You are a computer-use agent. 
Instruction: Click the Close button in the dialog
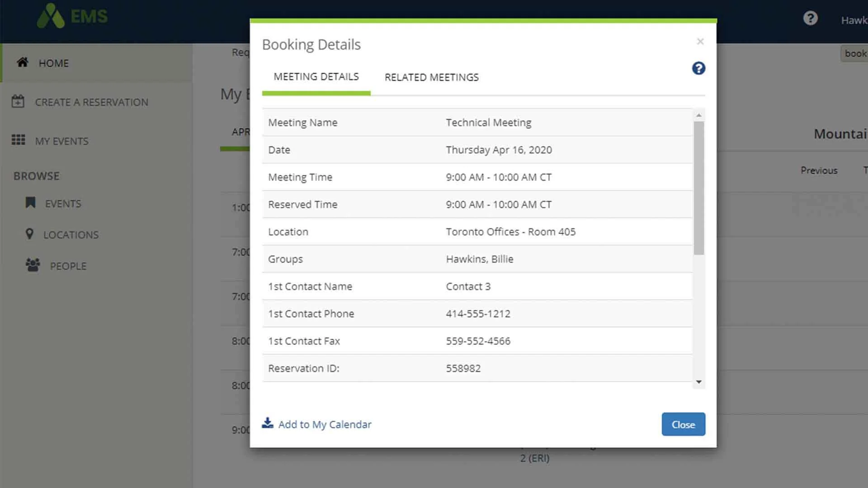[683, 424]
